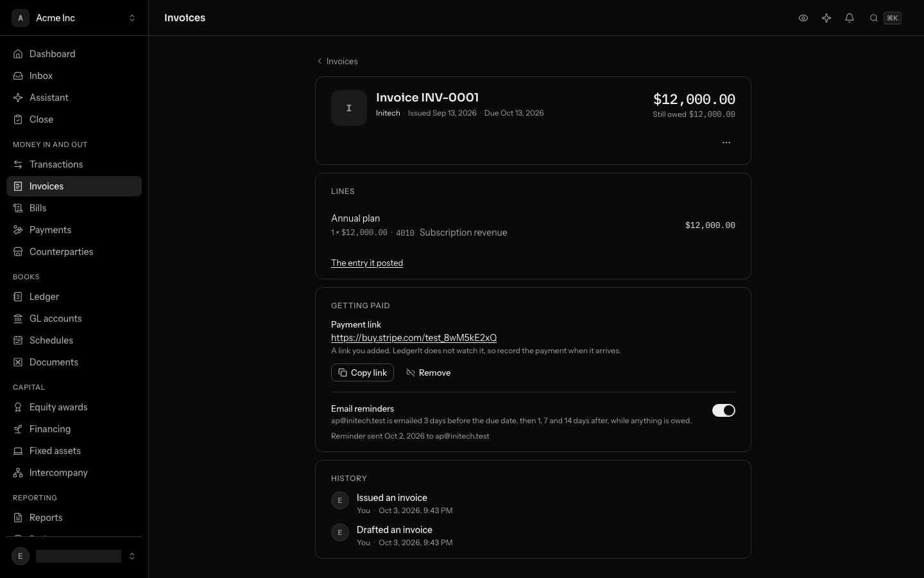
Task: Click the Bills receipt icon
Action: click(18, 208)
